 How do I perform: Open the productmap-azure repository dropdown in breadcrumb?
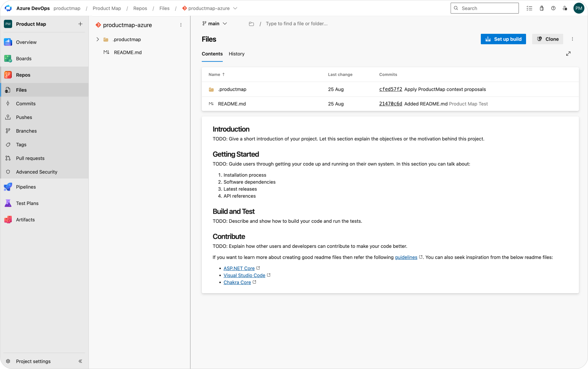235,8
